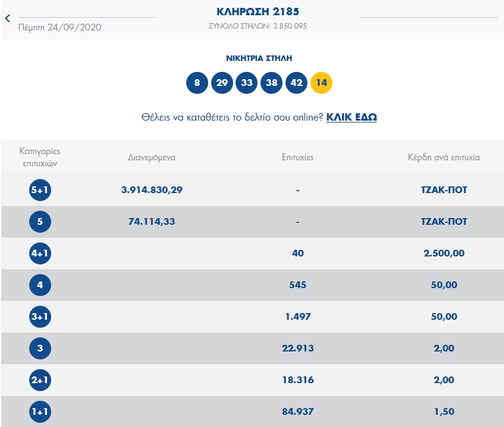Click the yellow Joker ball 14

(321, 83)
